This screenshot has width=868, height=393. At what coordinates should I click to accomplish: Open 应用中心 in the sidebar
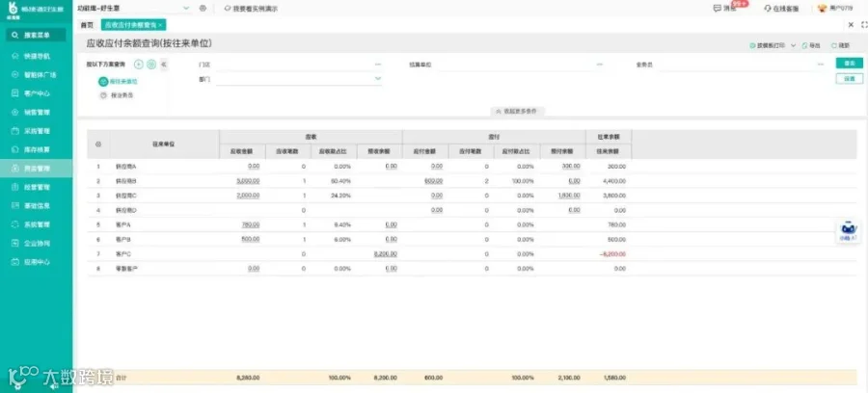click(36, 262)
